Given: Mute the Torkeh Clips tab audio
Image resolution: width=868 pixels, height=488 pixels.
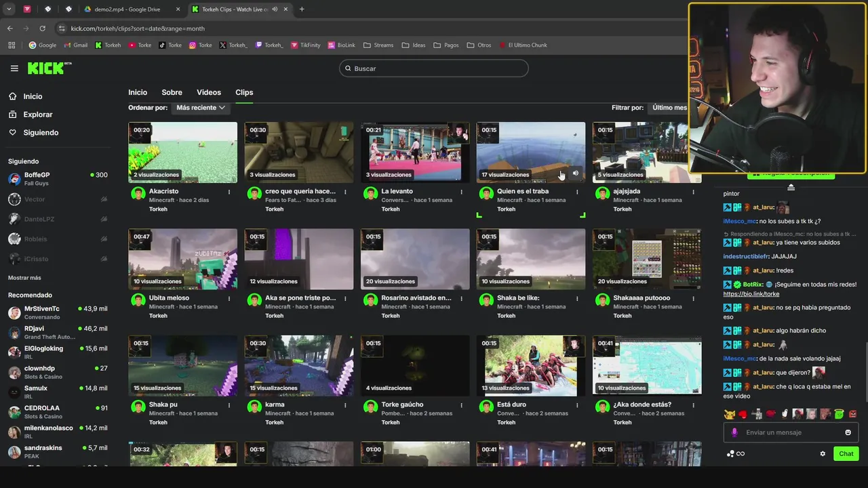Looking at the screenshot, I should (276, 9).
